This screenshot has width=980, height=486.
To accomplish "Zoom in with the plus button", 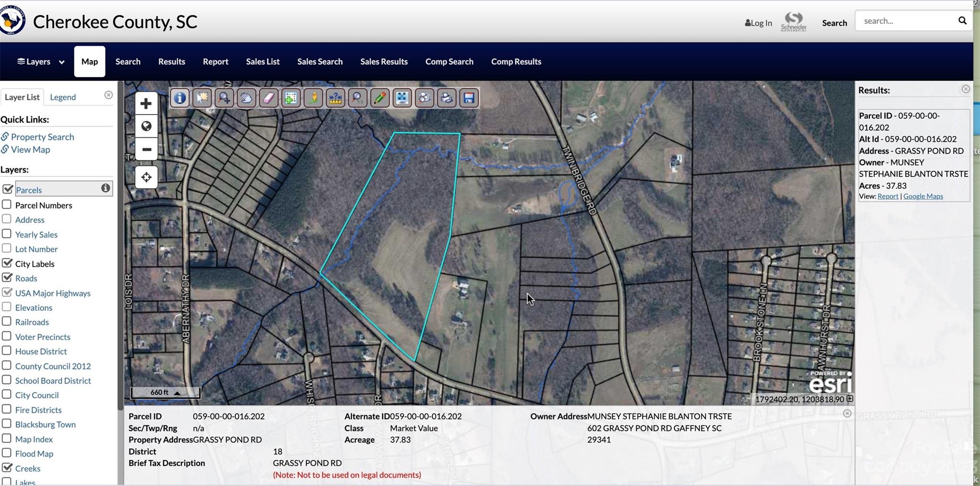I will [146, 103].
